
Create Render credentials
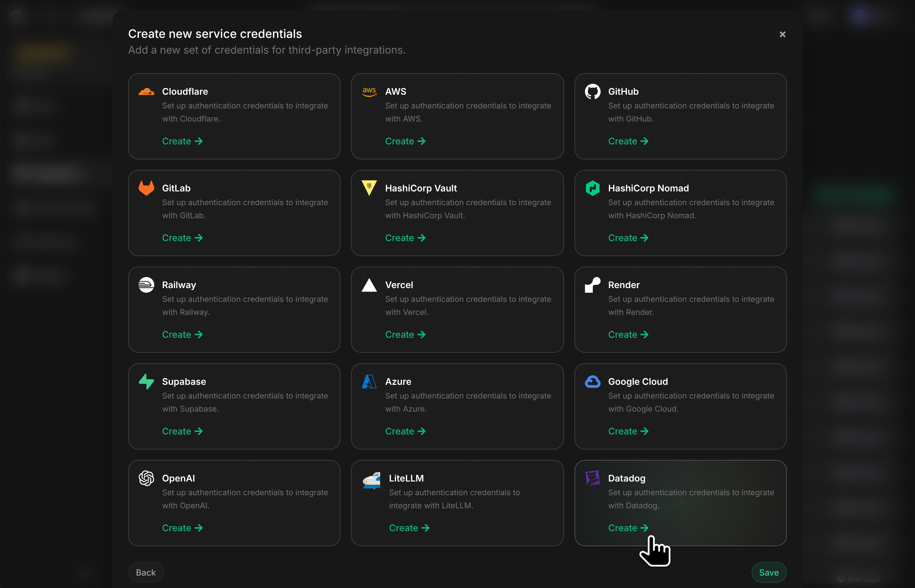pos(628,335)
